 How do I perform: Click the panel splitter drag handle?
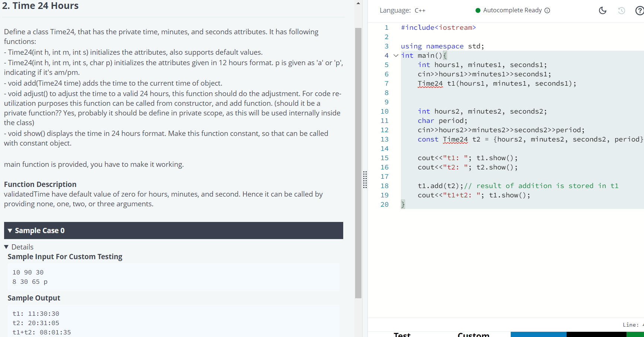tap(365, 180)
